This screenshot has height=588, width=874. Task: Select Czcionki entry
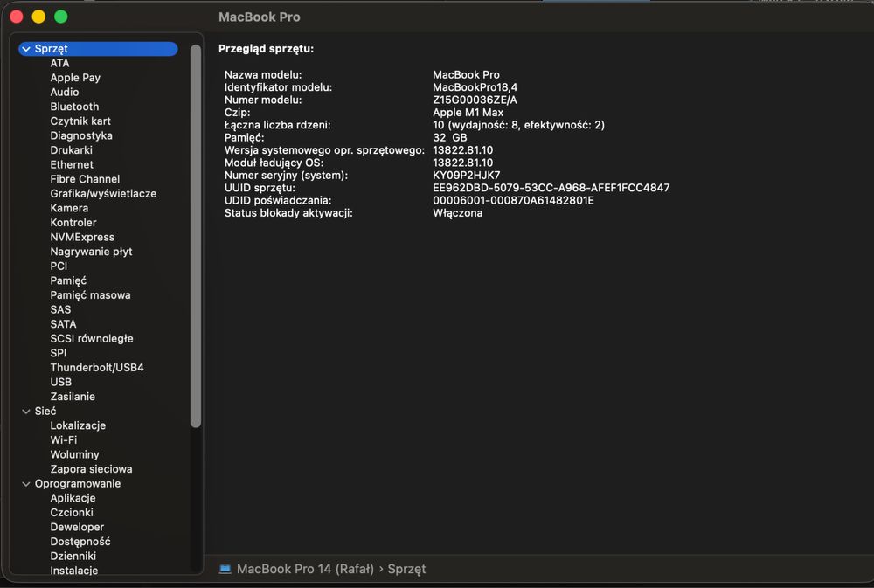point(72,512)
